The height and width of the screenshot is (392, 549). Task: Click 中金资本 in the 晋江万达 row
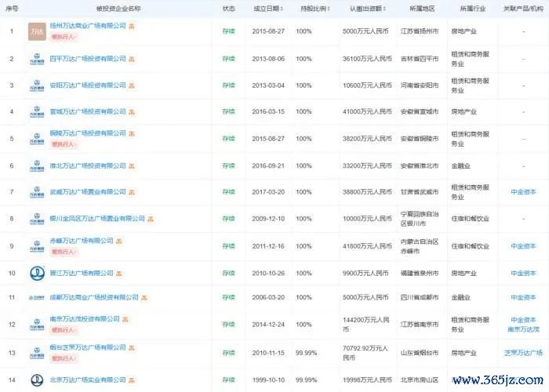523,273
